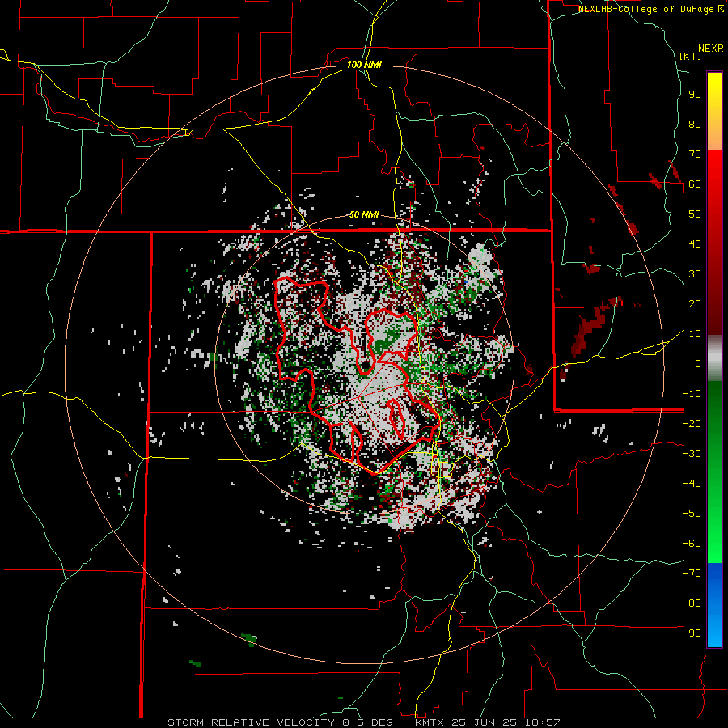Click the 40 value on the velocity scale
This screenshot has height=728, width=728.
[695, 244]
